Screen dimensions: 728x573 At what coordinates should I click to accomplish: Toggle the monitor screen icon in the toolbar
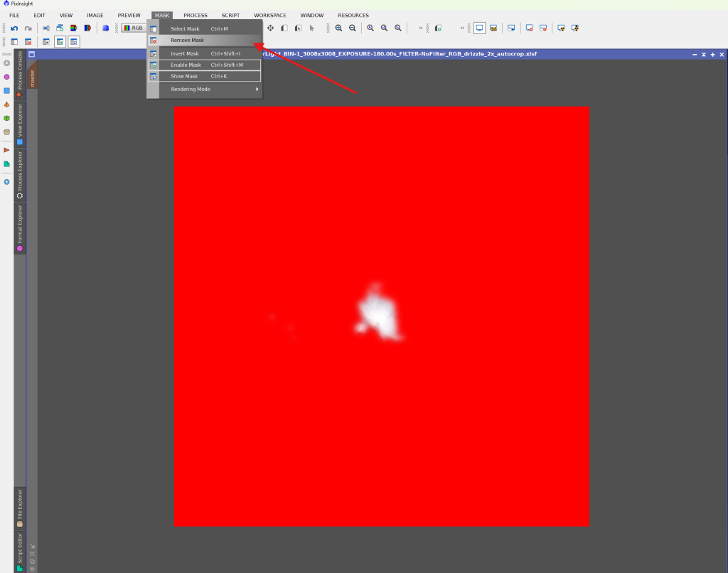coord(479,28)
